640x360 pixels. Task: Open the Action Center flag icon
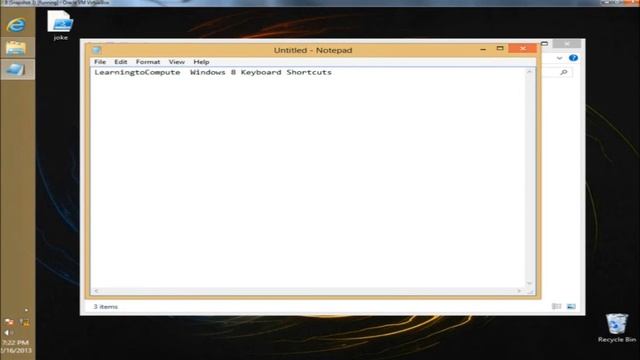(9, 322)
